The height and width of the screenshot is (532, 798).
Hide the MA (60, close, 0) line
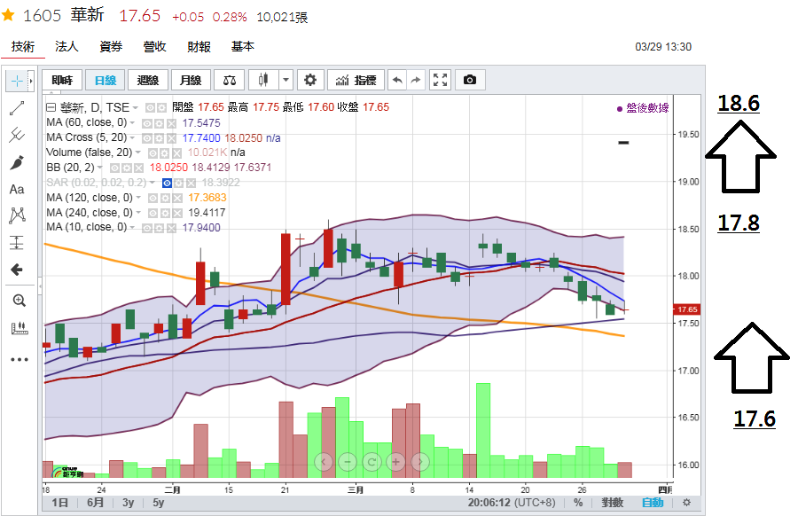(147, 123)
